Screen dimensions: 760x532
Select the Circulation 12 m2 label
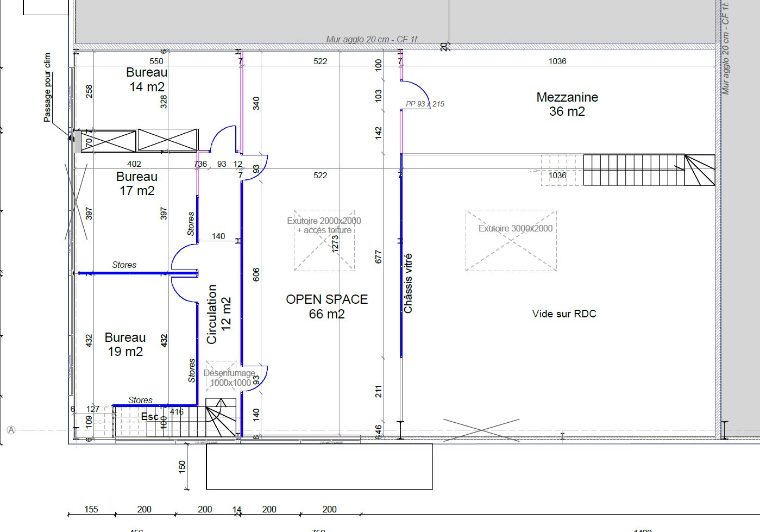[219, 314]
